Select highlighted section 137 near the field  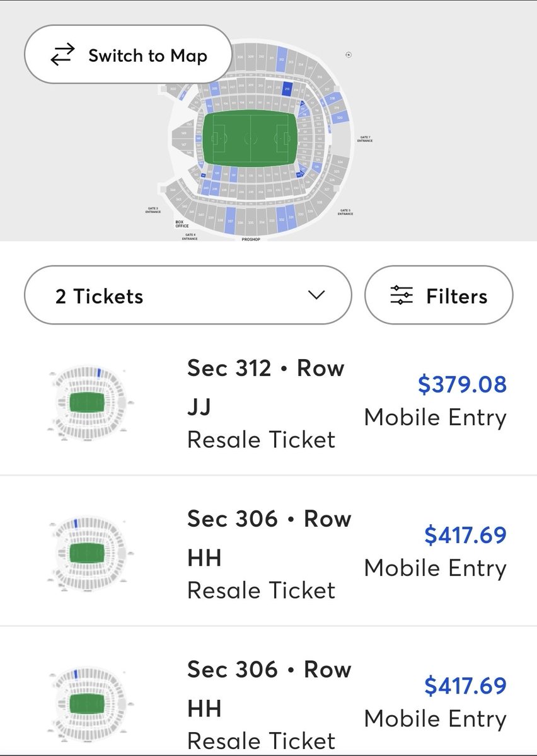click(234, 175)
